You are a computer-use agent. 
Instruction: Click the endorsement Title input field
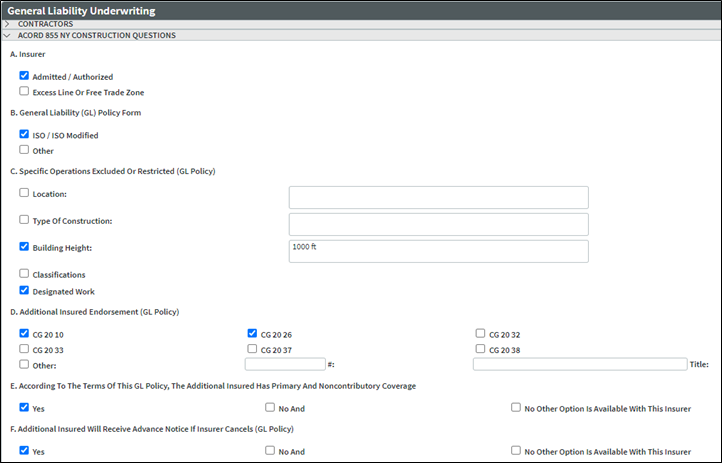(579, 364)
